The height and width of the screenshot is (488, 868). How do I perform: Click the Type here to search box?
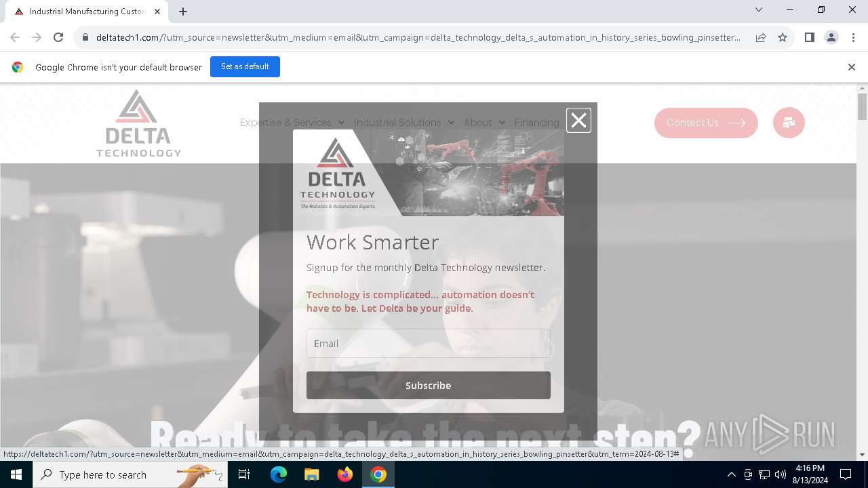point(130,474)
